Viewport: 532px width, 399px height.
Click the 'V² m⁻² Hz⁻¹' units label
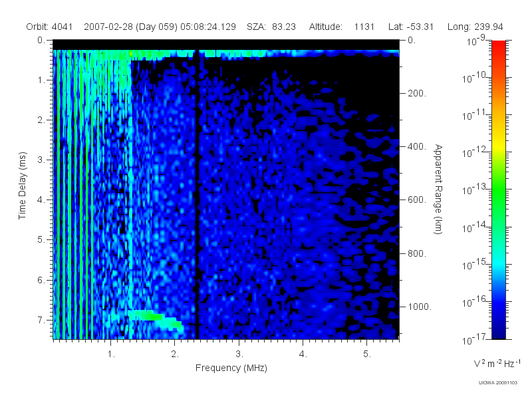497,363
